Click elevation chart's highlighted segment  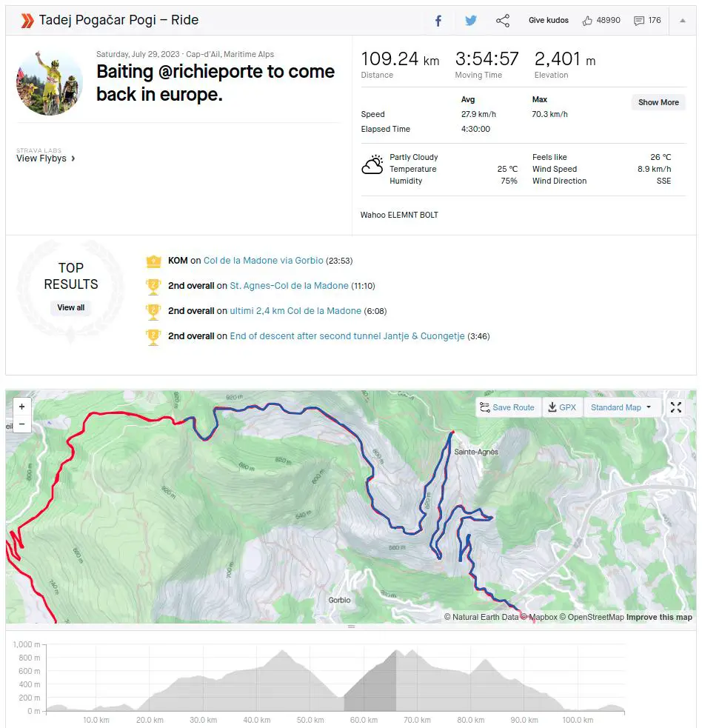click(x=370, y=681)
